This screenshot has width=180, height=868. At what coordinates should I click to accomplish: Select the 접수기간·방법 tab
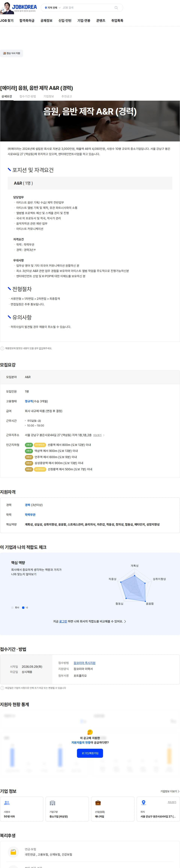point(28,96)
